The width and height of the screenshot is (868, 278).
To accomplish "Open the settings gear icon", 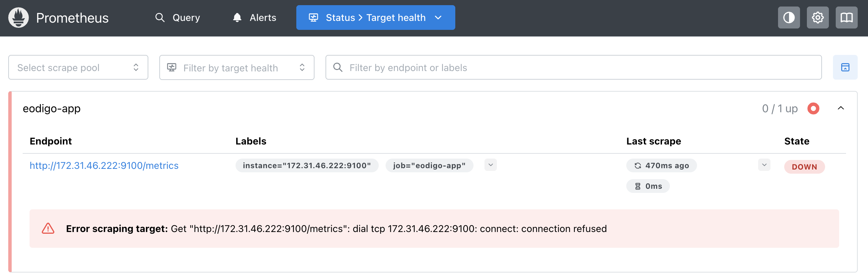I will 818,18.
